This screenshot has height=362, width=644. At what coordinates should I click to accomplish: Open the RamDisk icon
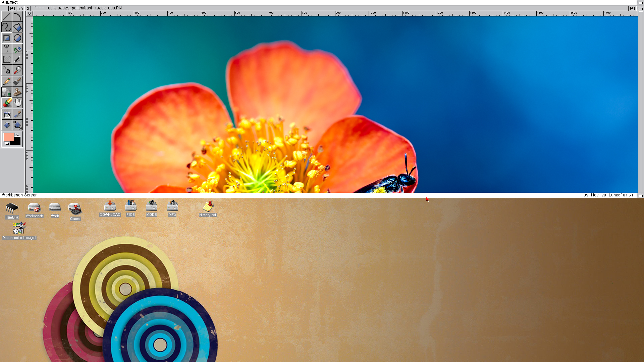pos(12,211)
